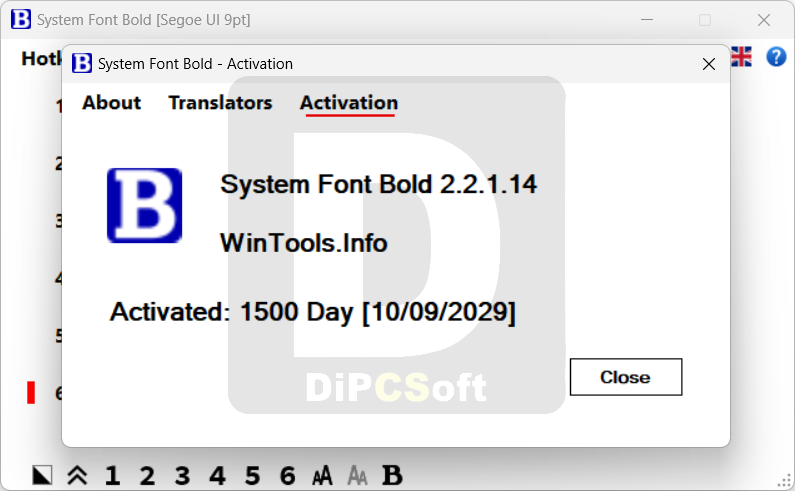This screenshot has height=491, width=795.
Task: Click the window resize grip at corner
Action: (x=785, y=481)
